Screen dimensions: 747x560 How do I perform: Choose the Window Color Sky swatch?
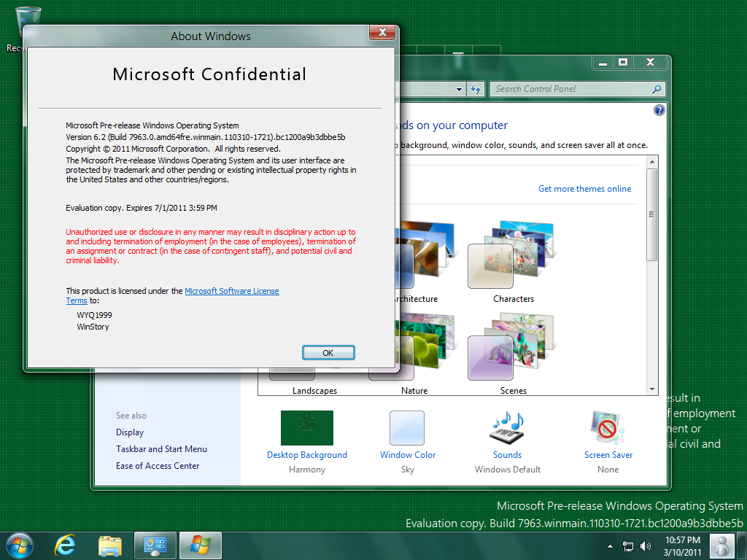pos(407,428)
